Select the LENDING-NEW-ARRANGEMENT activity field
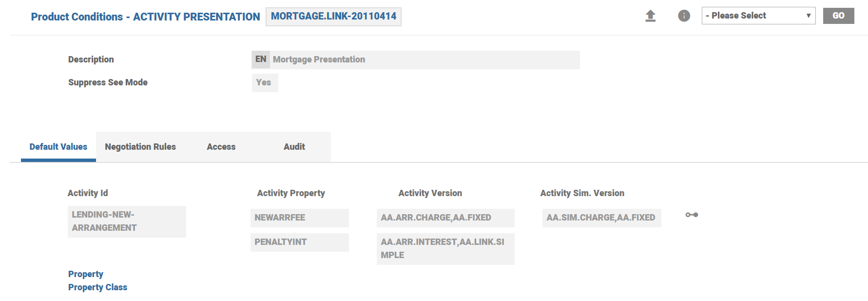The height and width of the screenshot is (301, 868). pyautogui.click(x=127, y=221)
